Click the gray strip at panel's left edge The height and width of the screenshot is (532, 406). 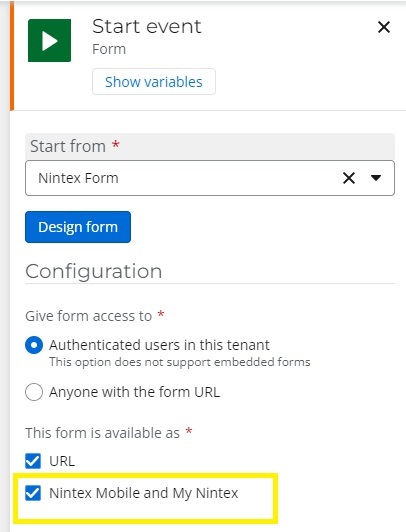coord(5,266)
